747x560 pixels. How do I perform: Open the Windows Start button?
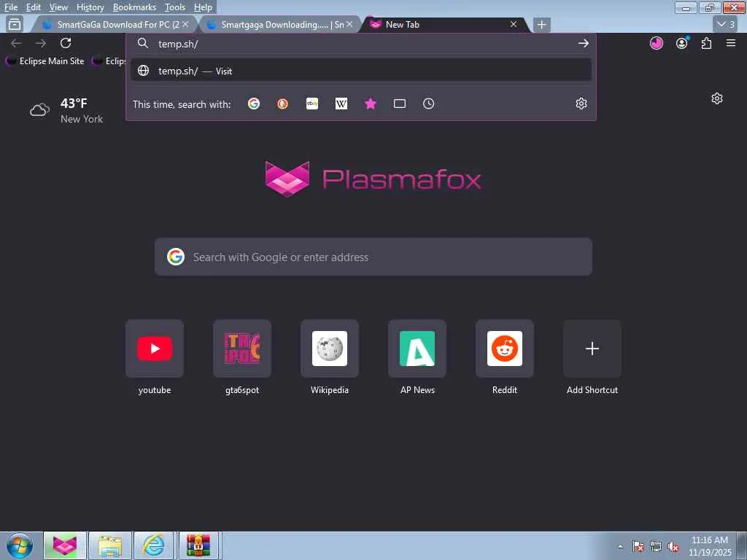pos(19,545)
